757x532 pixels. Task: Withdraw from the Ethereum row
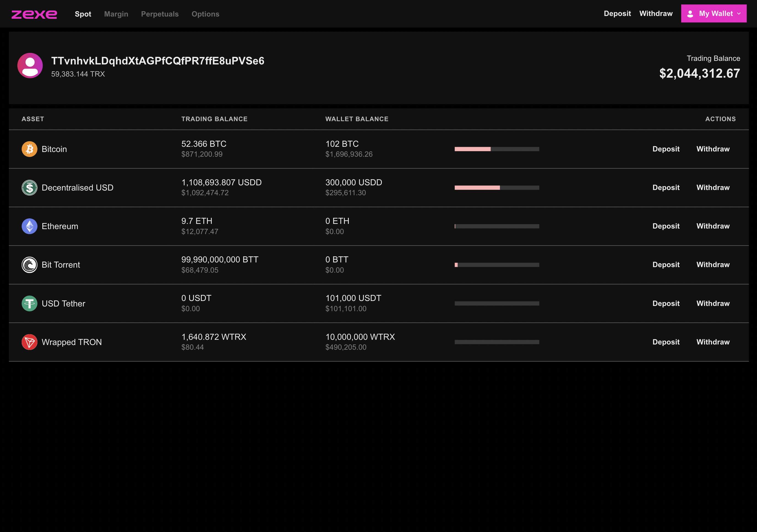point(713,226)
